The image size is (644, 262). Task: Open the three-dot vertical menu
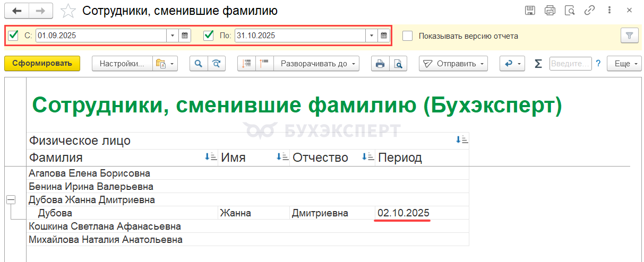608,11
